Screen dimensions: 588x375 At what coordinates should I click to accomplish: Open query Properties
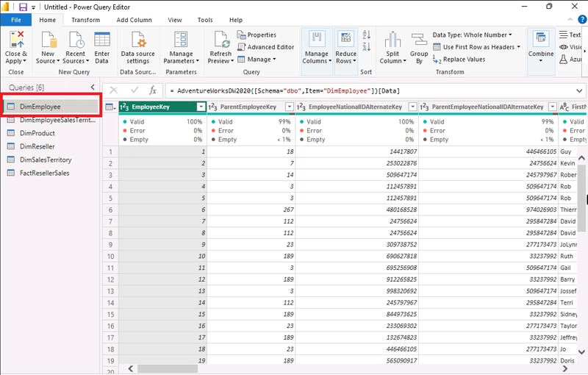click(257, 35)
